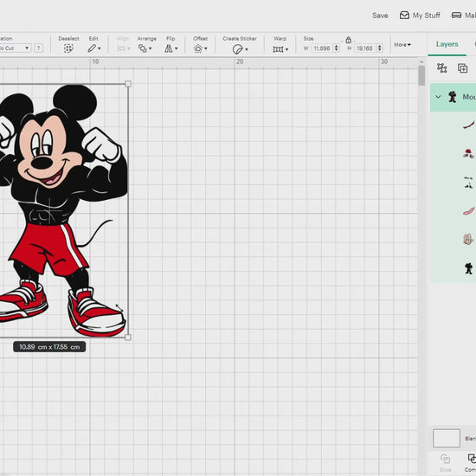Screen dimensions: 476x476
Task: Click the width W size field
Action: tap(322, 48)
